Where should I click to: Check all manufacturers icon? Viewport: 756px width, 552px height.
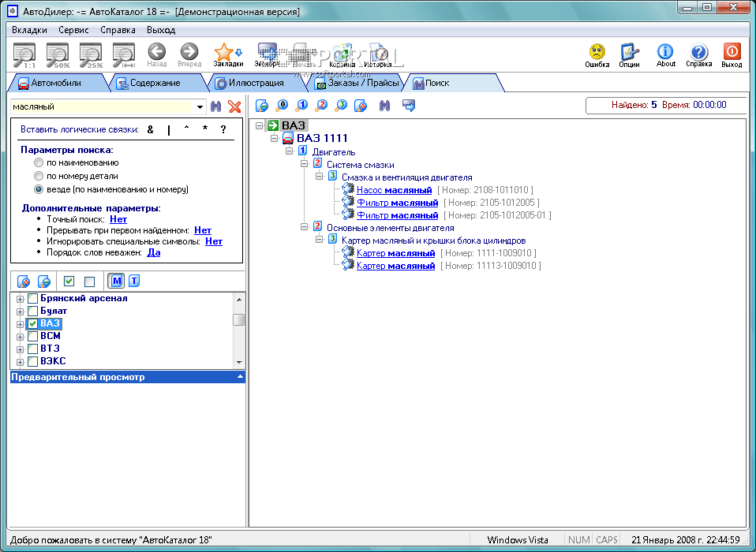tap(69, 281)
